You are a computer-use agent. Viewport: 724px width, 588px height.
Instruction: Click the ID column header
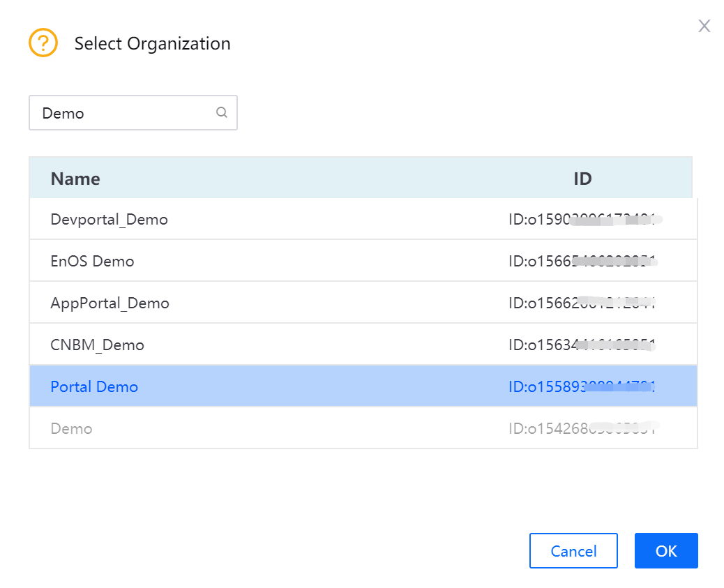click(x=582, y=179)
